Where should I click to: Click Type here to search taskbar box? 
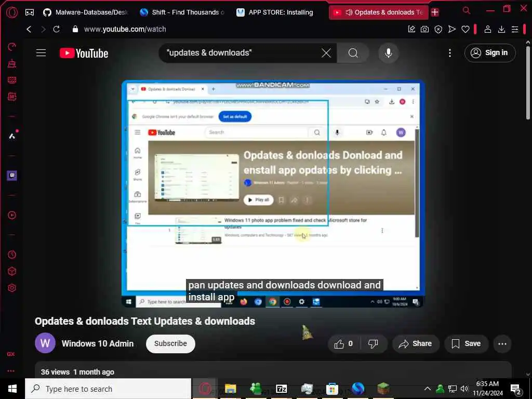pyautogui.click(x=108, y=389)
